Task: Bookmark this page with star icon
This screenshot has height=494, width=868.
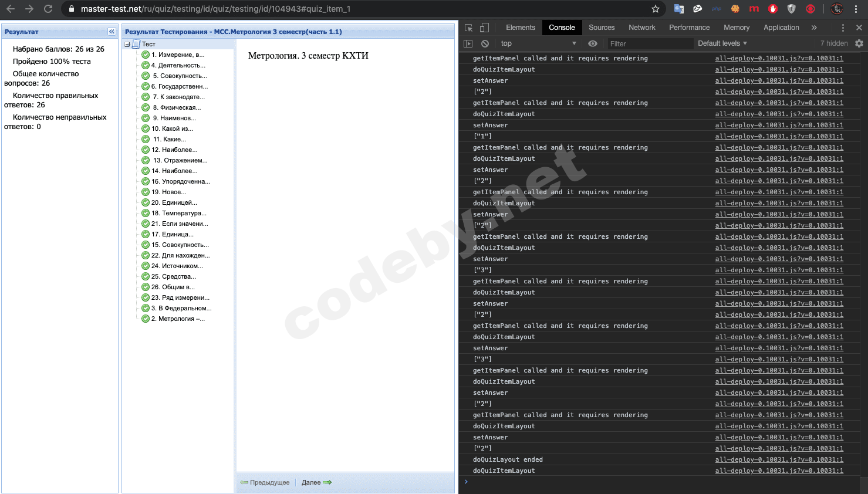Action: click(x=656, y=9)
